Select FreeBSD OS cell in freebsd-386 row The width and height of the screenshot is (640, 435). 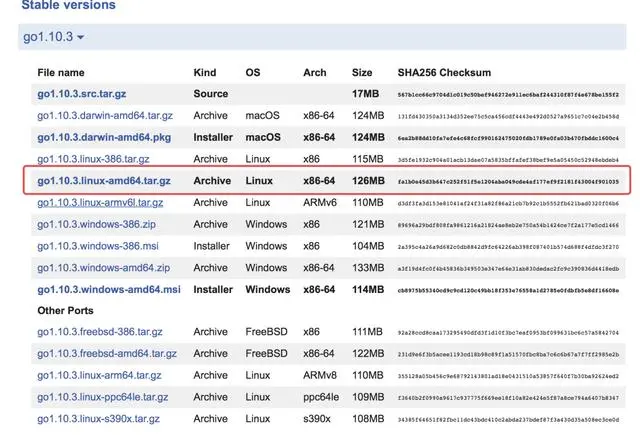click(x=266, y=332)
